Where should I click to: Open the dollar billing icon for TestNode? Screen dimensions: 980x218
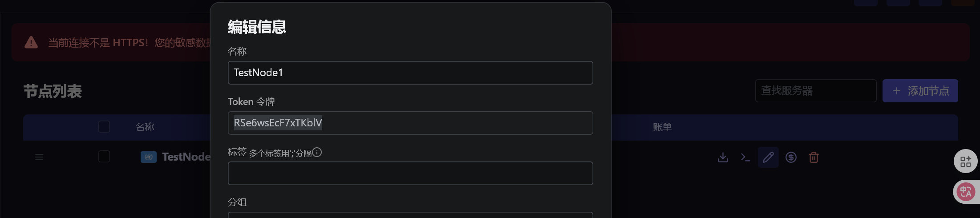(x=791, y=157)
